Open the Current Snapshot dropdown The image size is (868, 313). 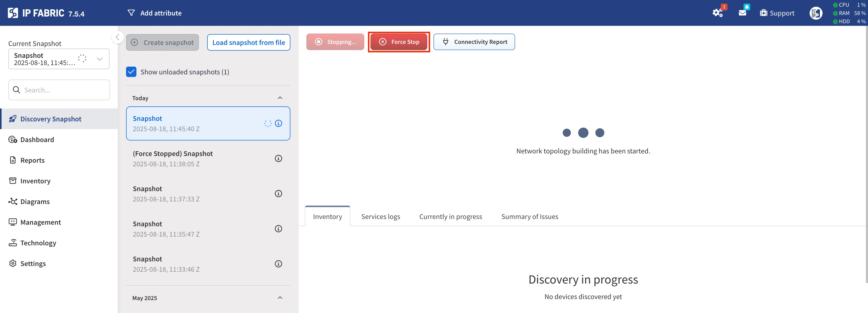point(99,59)
